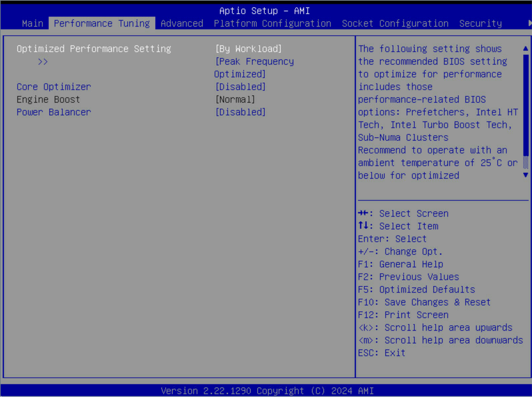Viewport: 532px width, 397px height.
Task: Click the help panel scrollbar track
Action: [526, 111]
